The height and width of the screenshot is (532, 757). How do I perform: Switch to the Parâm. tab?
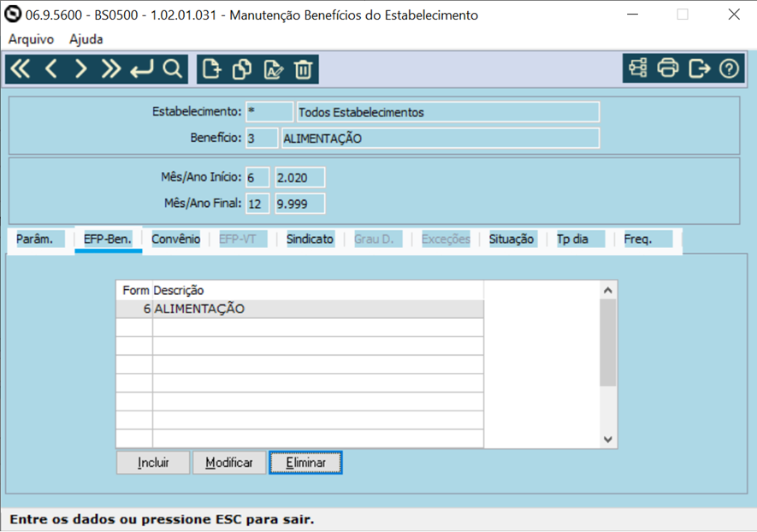point(38,239)
